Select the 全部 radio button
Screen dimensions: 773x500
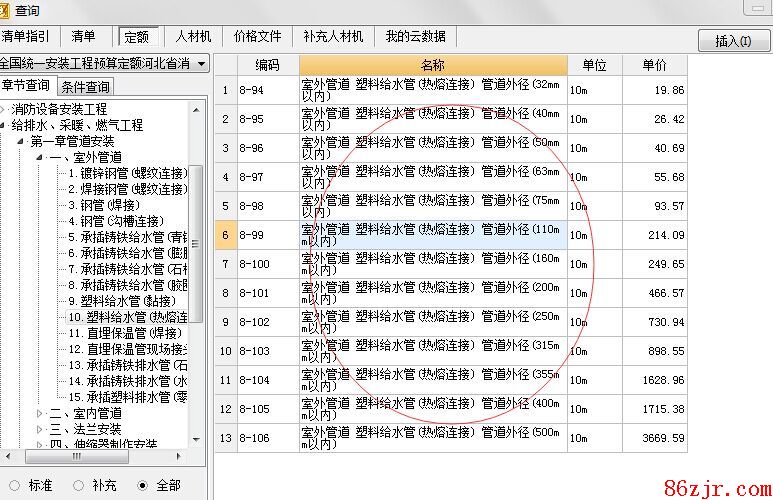(x=143, y=485)
